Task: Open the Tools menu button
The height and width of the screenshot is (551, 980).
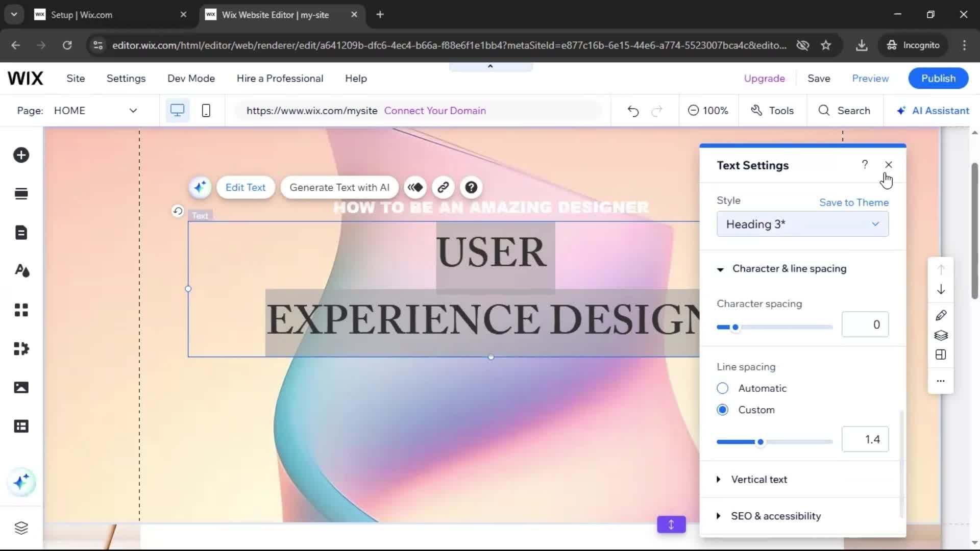Action: (x=772, y=111)
